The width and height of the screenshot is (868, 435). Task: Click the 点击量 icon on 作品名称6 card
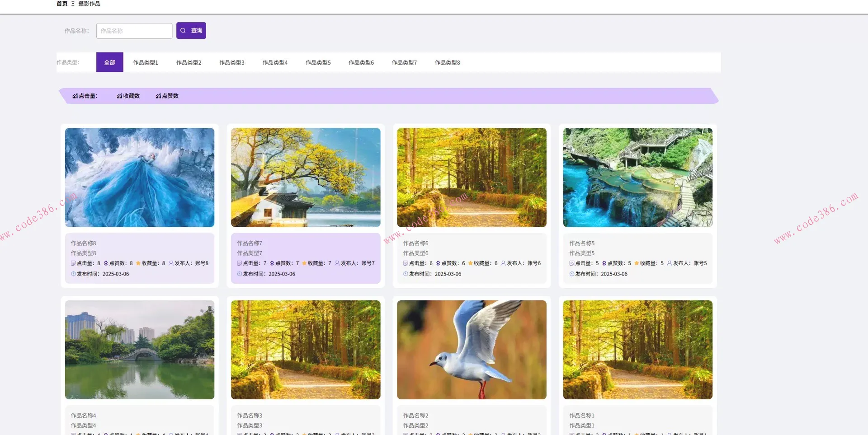pos(406,263)
